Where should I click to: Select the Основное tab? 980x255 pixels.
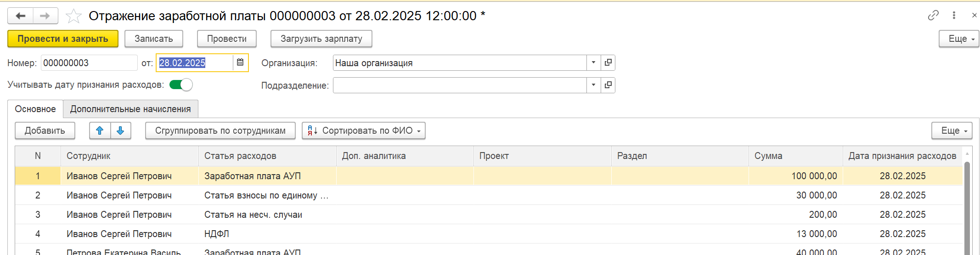35,109
